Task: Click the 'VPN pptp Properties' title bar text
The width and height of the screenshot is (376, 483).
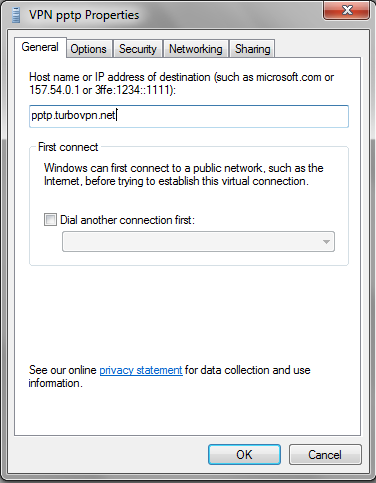Action: [84, 15]
